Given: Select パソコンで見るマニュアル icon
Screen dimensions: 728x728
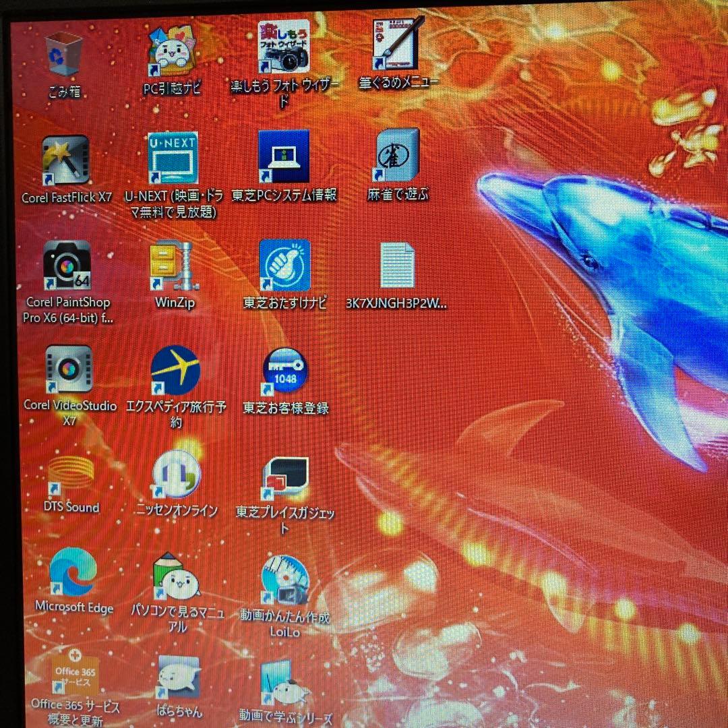Looking at the screenshot, I should (x=177, y=576).
